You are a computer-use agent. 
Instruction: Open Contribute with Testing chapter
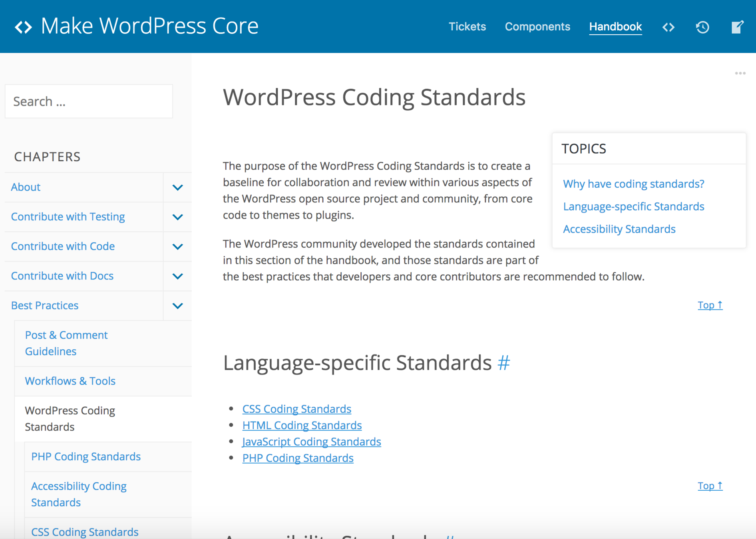pos(68,217)
